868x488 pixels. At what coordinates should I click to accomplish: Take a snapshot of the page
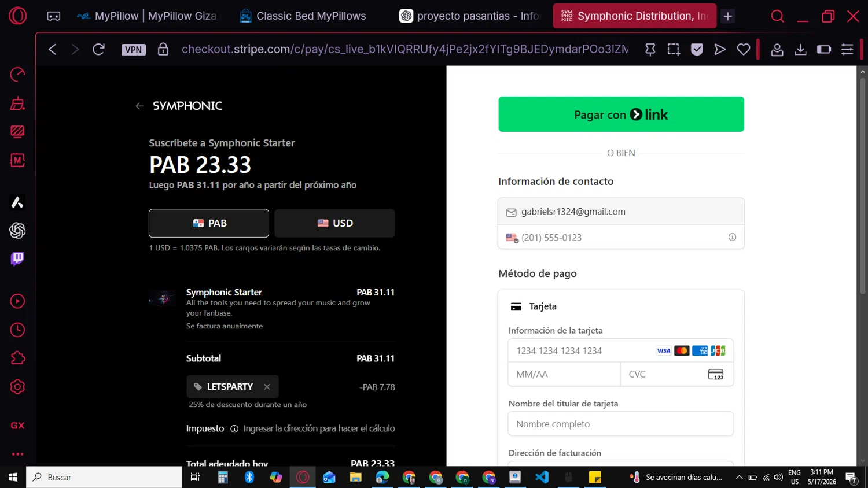(x=674, y=50)
